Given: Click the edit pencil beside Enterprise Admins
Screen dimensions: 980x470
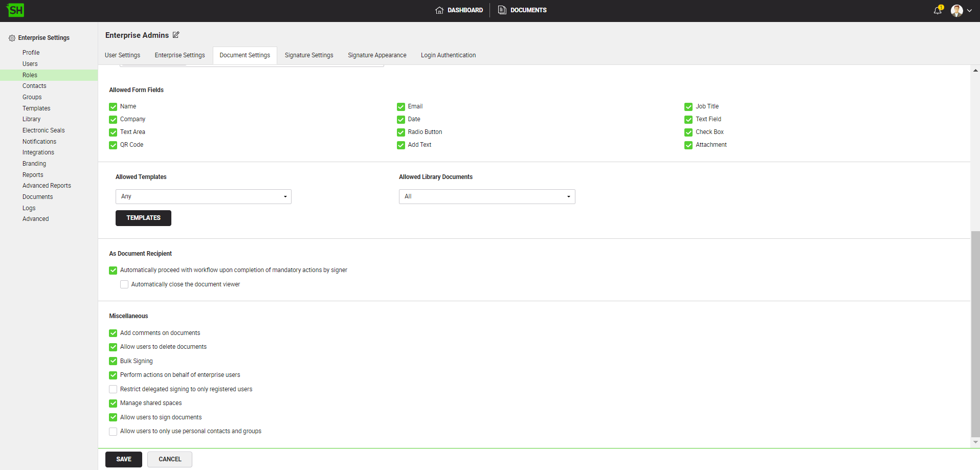Looking at the screenshot, I should [x=176, y=35].
